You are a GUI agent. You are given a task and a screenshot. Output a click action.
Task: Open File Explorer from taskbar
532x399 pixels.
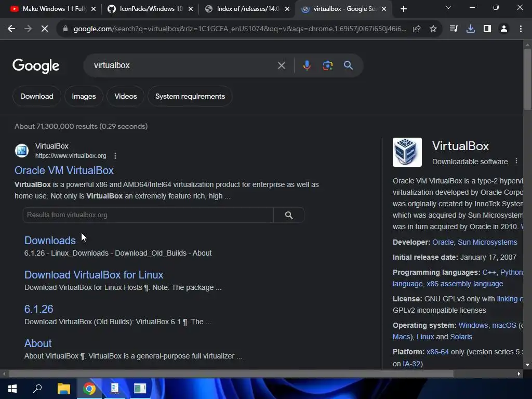(x=63, y=389)
